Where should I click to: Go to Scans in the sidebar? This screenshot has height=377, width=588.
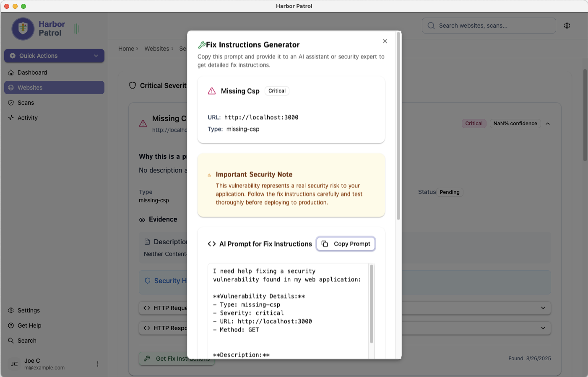26,103
